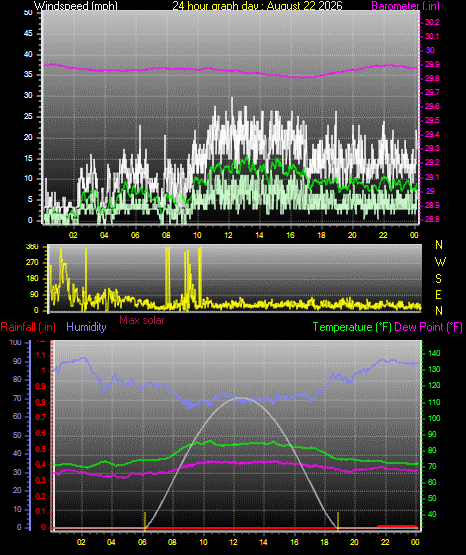Click the wind direction axis value "270"
Screen dimensions: 466x555
pyautogui.click(x=33, y=263)
